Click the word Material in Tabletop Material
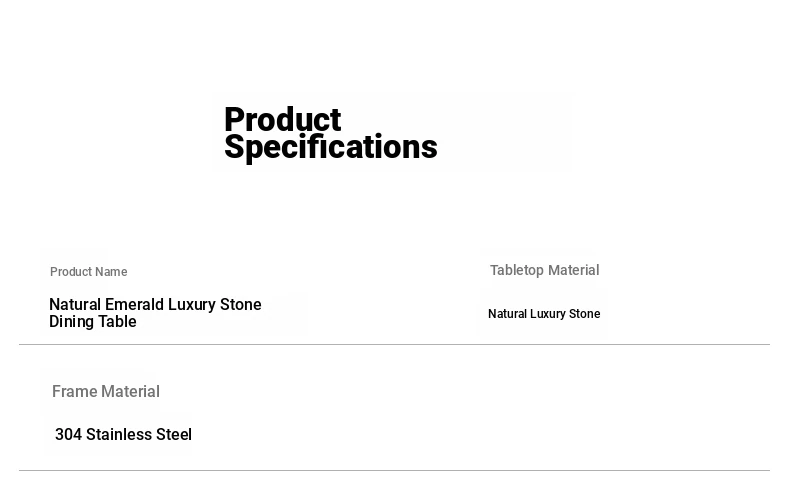 (573, 270)
